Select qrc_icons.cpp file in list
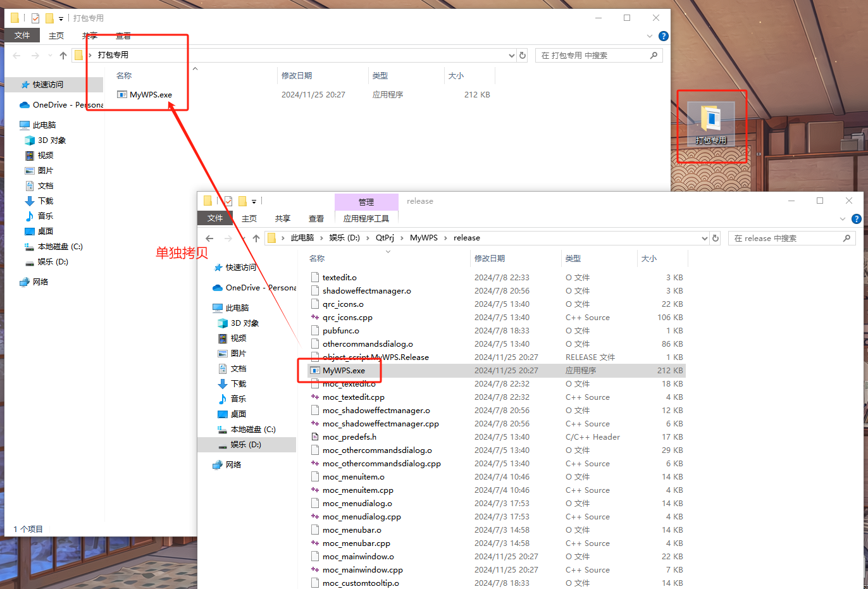Screen dimensions: 868x589 (347, 318)
